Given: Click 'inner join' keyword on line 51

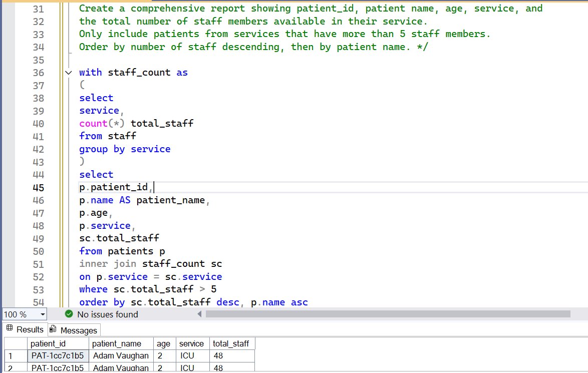Looking at the screenshot, I should [x=108, y=263].
